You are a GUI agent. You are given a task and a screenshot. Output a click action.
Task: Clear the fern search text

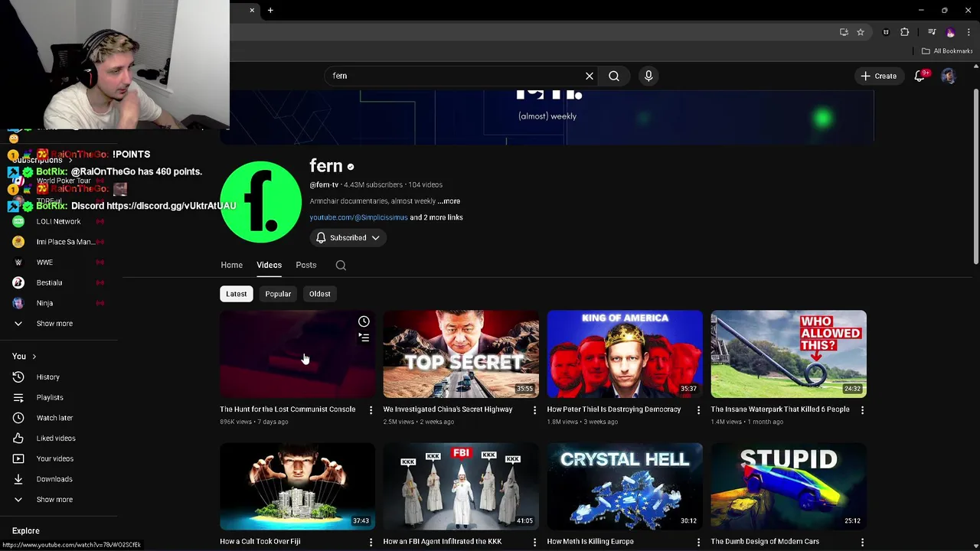[590, 76]
